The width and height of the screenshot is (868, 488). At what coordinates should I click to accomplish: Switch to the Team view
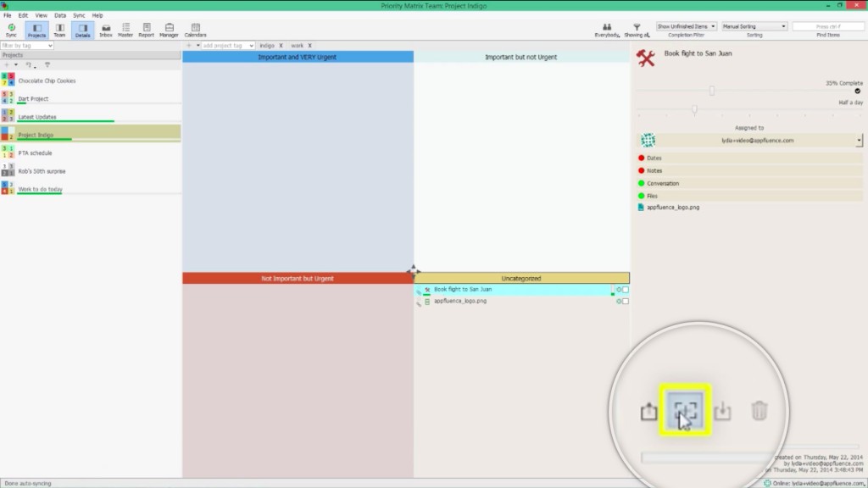point(59,28)
